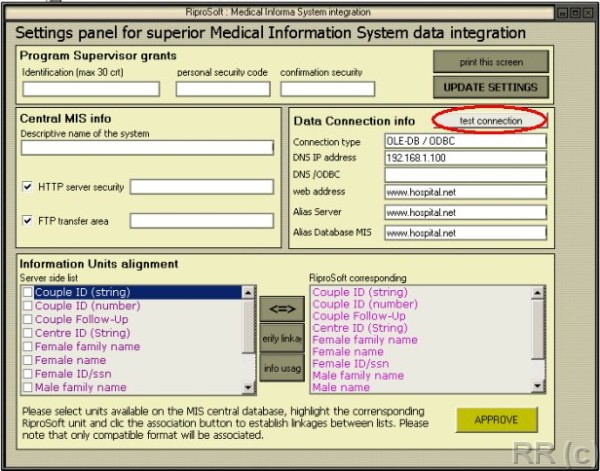Click the RiproSoft corresponding list scrollbar thumb
Viewport: 600px width, 471px height.
tap(538, 329)
